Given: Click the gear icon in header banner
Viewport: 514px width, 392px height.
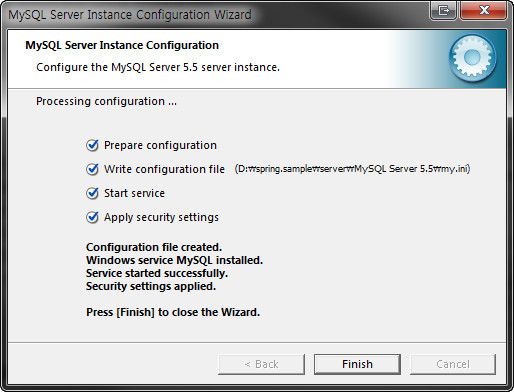Looking at the screenshot, I should [x=472, y=58].
